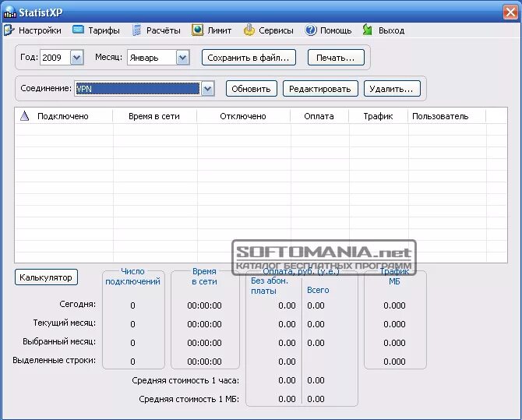
Task: Click the Выход green exit icon
Action: click(368, 30)
